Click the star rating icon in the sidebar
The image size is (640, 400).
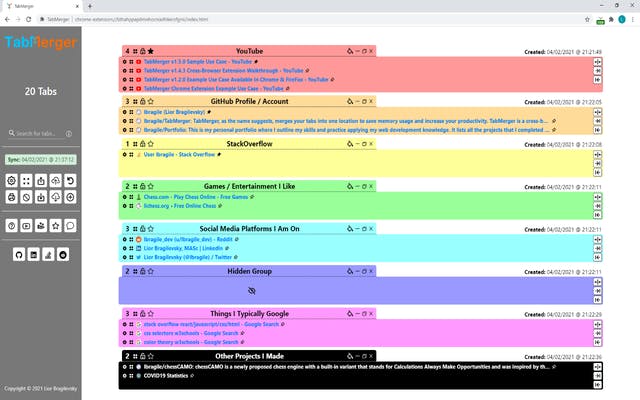pos(55,226)
